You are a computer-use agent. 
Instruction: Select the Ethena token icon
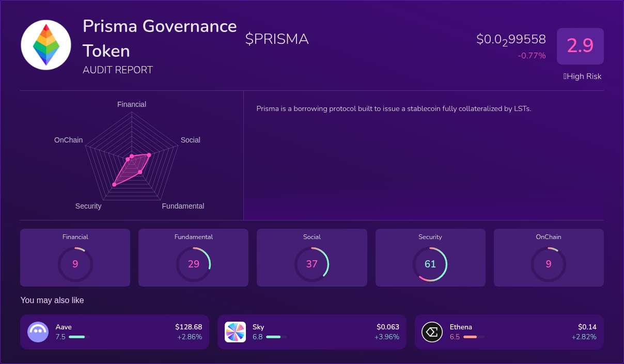click(x=432, y=332)
